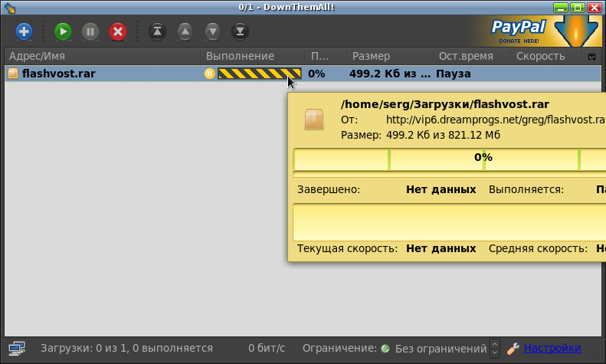This screenshot has height=364, width=606.
Task: Sort by the Адрес/Имя column header
Action: [x=103, y=56]
